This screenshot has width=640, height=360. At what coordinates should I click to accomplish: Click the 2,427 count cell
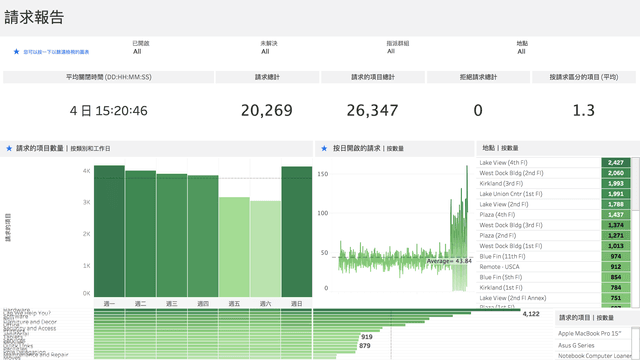[616, 162]
